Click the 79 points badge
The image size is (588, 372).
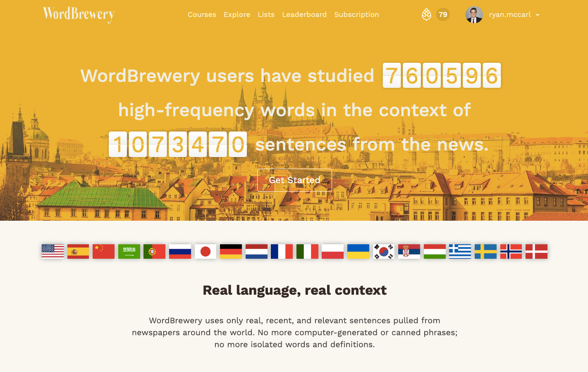(x=443, y=14)
